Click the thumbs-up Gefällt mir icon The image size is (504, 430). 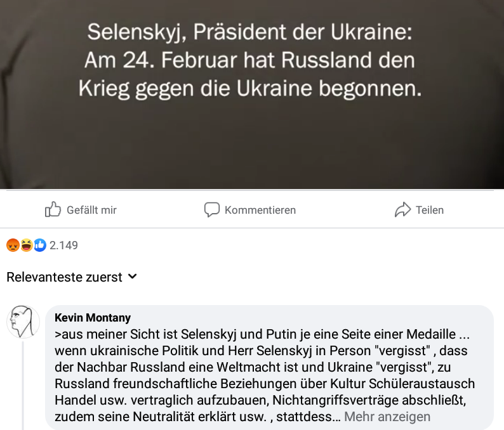53,209
